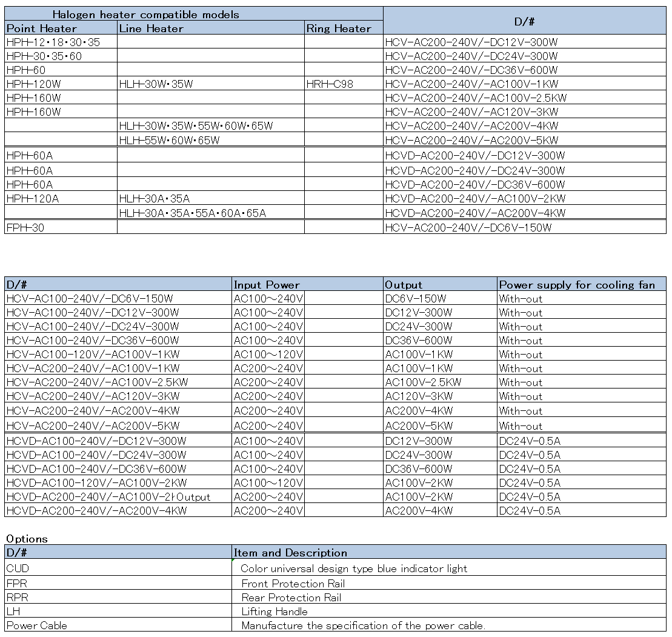Select option cell 'FPR'
Image resolution: width=672 pixels, height=637 pixels.
118,583
